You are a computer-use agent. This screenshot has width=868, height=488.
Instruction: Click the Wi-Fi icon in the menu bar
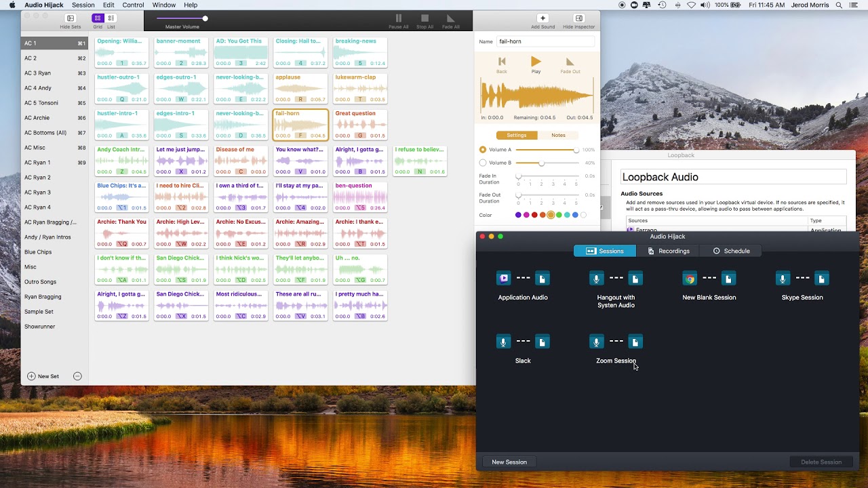pos(691,5)
